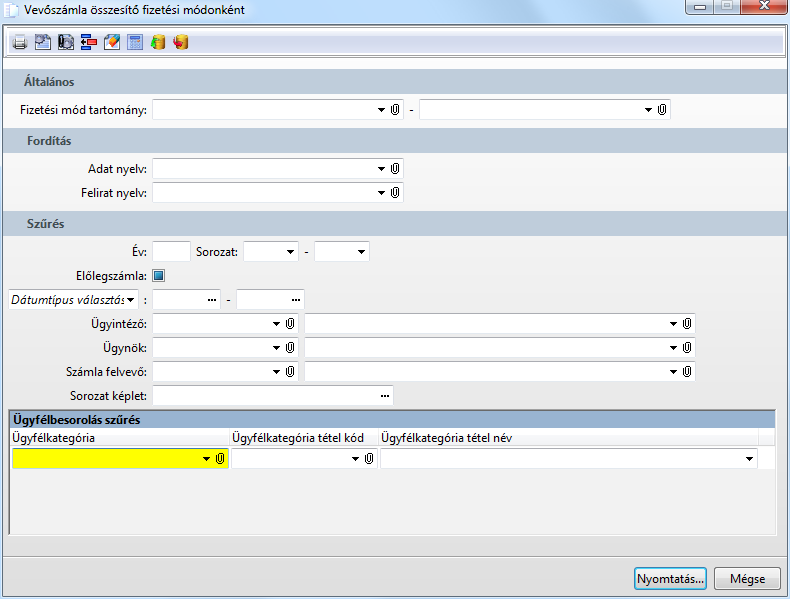The image size is (790, 599).
Task: Expand the first Sorozat dropdown
Action: pyautogui.click(x=290, y=252)
